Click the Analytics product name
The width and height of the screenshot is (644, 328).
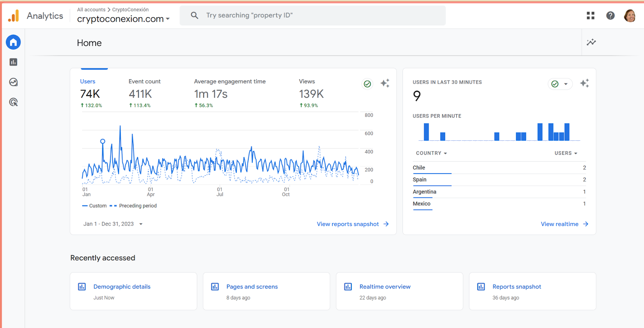click(45, 16)
